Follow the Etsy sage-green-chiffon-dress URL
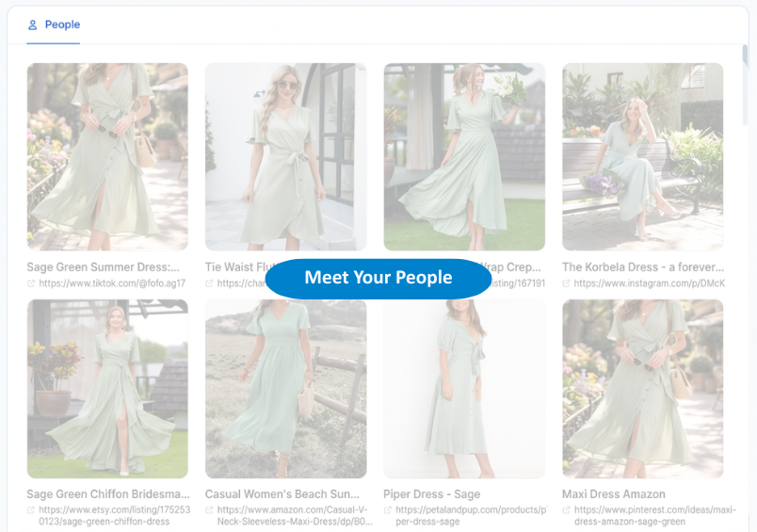Screen dimensions: 757x532 pyautogui.click(x=115, y=516)
